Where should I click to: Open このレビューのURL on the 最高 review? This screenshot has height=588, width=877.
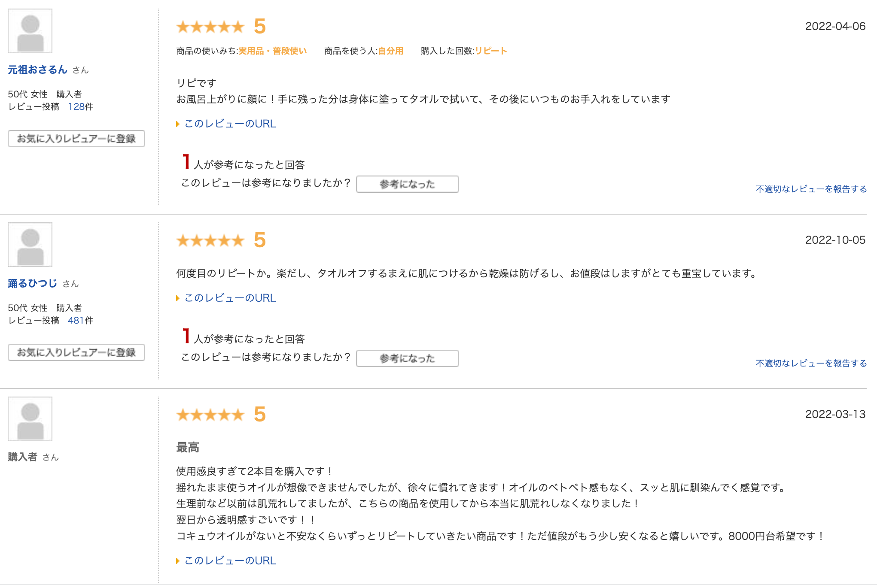click(229, 560)
